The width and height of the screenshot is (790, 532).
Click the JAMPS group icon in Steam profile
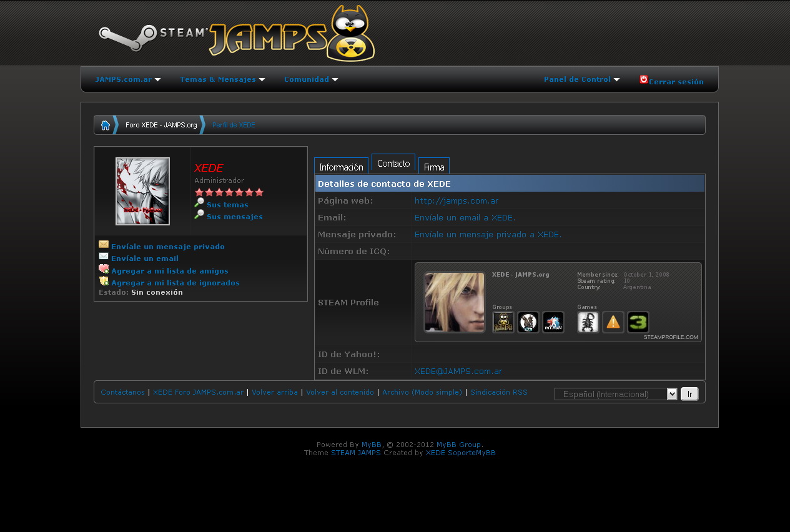[503, 322]
